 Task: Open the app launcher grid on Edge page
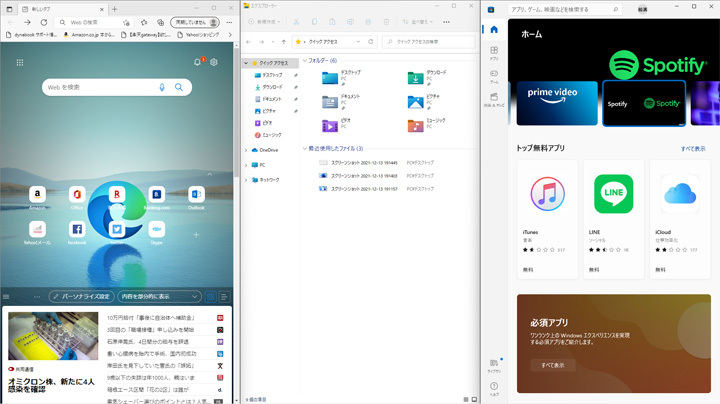[20, 62]
